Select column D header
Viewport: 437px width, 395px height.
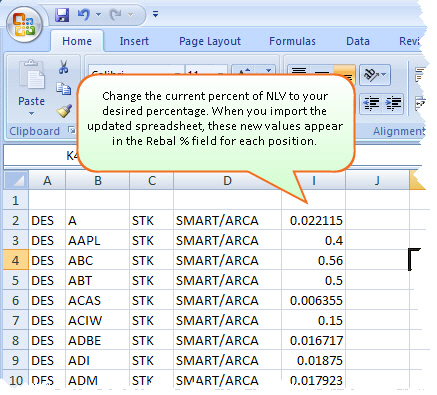pos(227,180)
